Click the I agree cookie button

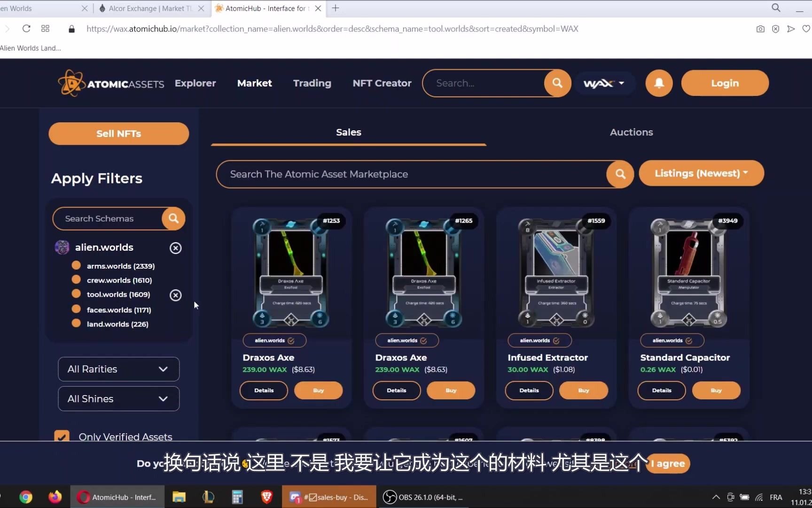668,464
